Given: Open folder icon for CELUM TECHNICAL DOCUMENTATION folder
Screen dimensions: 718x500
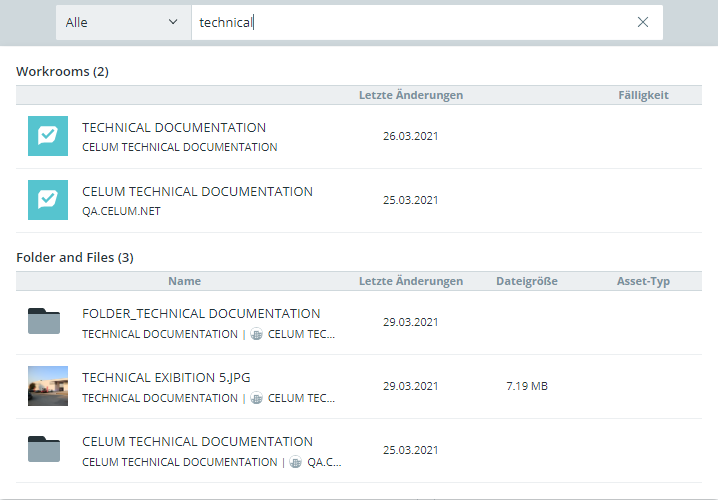Looking at the screenshot, I should (x=44, y=449).
